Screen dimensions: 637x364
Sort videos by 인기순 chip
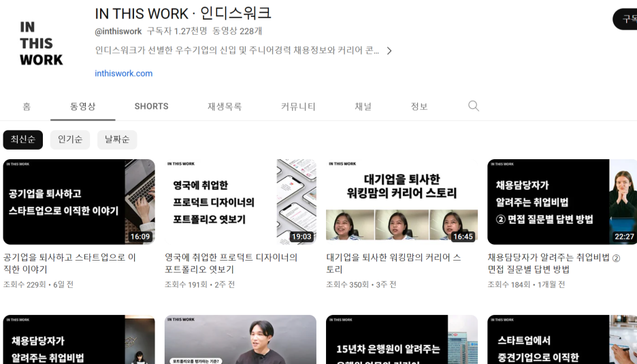[x=70, y=139]
